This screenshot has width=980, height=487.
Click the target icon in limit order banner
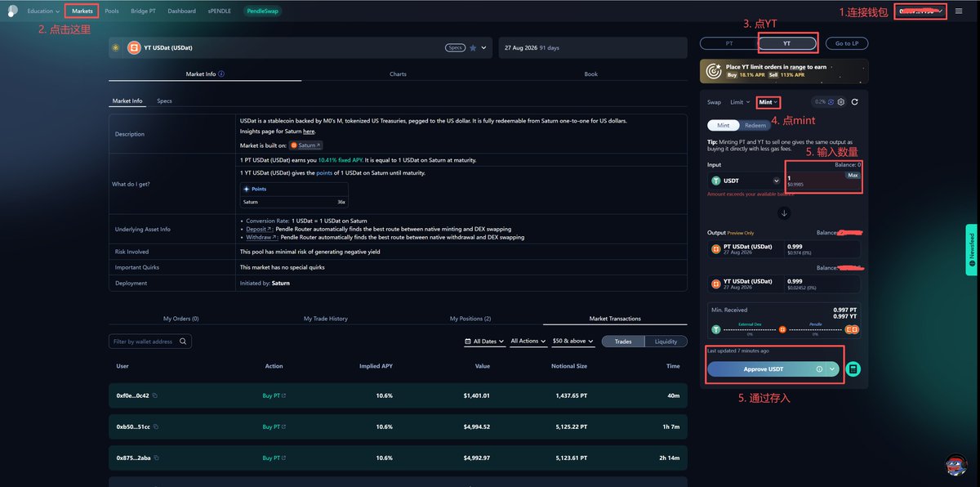pyautogui.click(x=713, y=71)
